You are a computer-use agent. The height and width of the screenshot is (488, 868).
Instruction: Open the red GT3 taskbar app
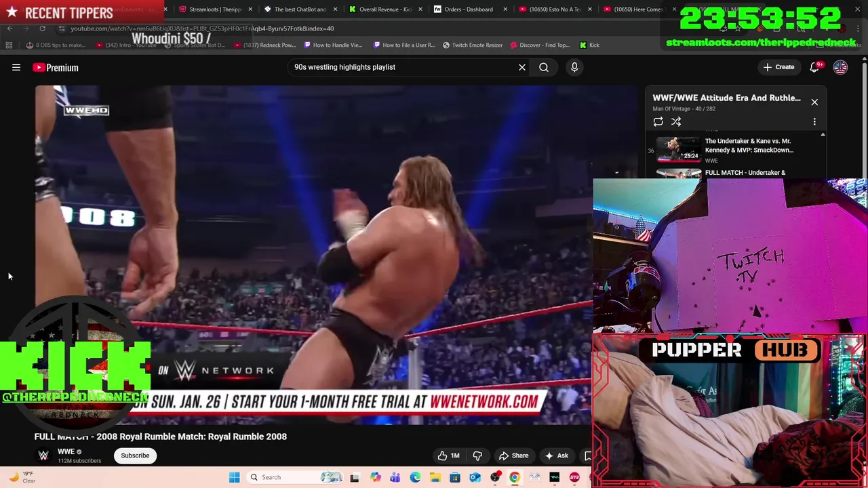tap(574, 477)
